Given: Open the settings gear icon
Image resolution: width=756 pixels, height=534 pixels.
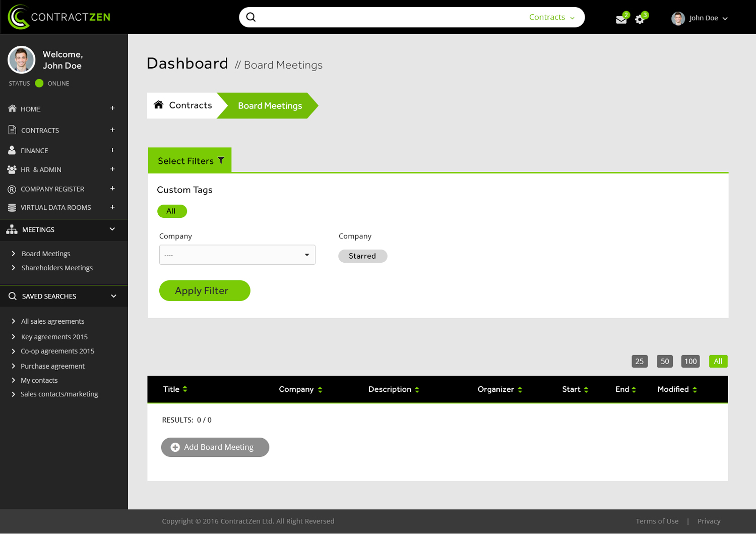Looking at the screenshot, I should [640, 20].
